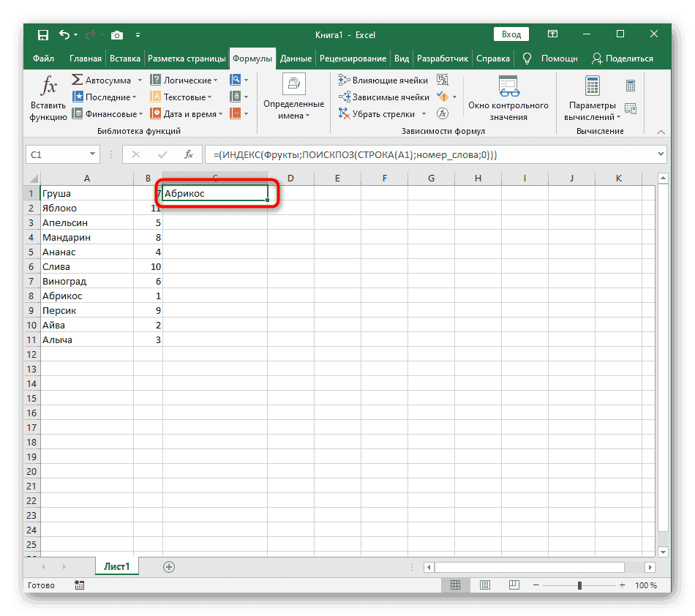Click the Insert Function fx ribbon button

(x=48, y=97)
